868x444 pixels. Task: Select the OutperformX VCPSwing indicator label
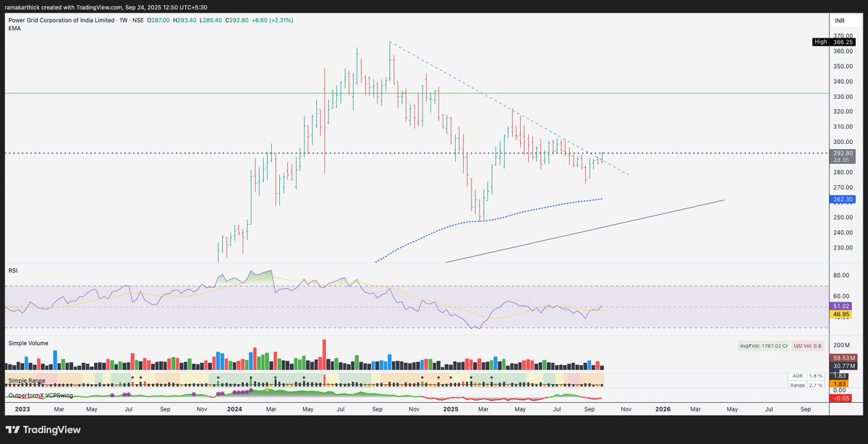tap(39, 396)
